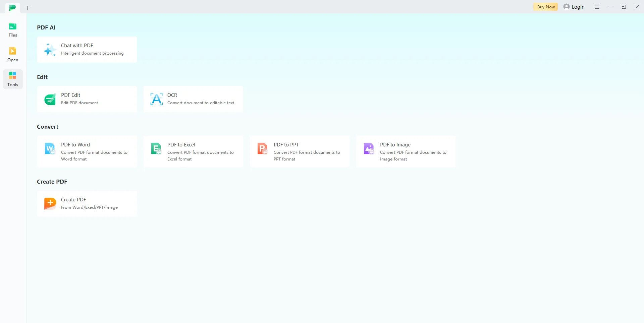Click the PDF to Word icon
This screenshot has height=323, width=644.
pyautogui.click(x=50, y=148)
